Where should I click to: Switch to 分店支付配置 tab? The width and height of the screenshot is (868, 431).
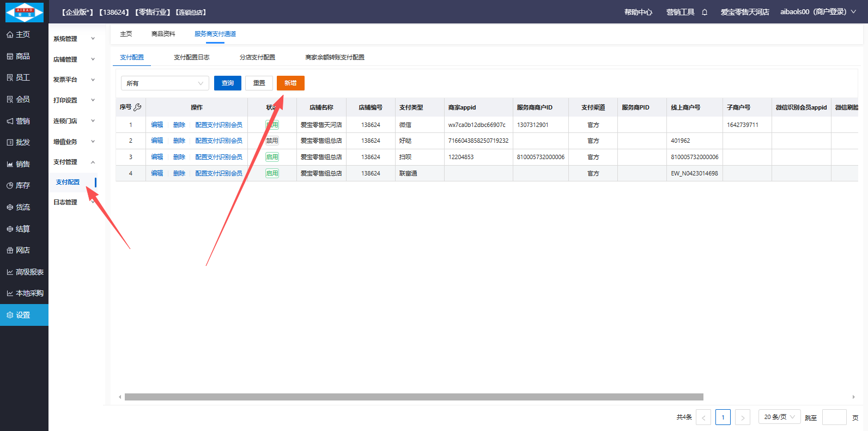pyautogui.click(x=257, y=57)
